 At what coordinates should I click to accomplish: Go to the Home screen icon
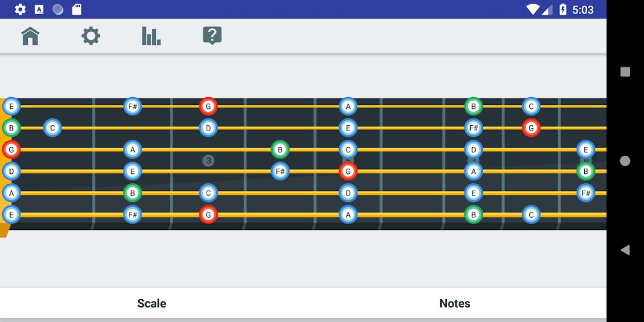(30, 36)
